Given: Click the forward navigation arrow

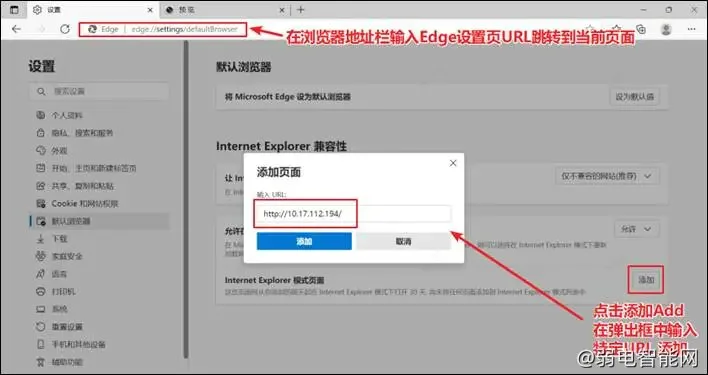Looking at the screenshot, I should pyautogui.click(x=41, y=29).
